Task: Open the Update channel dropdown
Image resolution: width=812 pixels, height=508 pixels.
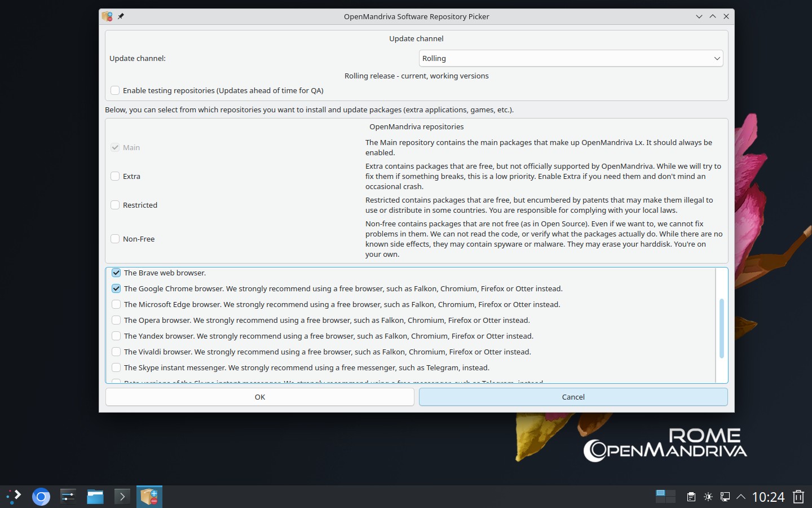Action: coord(571,58)
